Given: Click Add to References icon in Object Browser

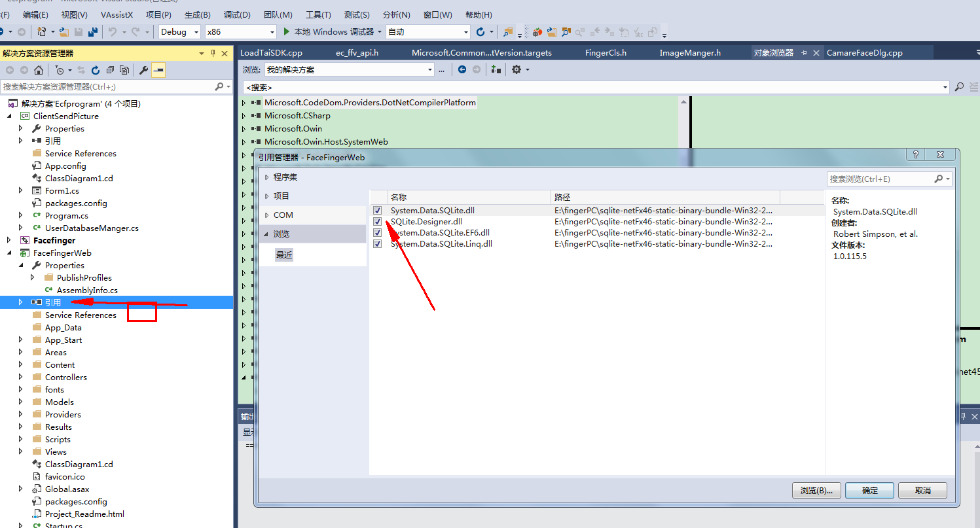Looking at the screenshot, I should coord(496,69).
